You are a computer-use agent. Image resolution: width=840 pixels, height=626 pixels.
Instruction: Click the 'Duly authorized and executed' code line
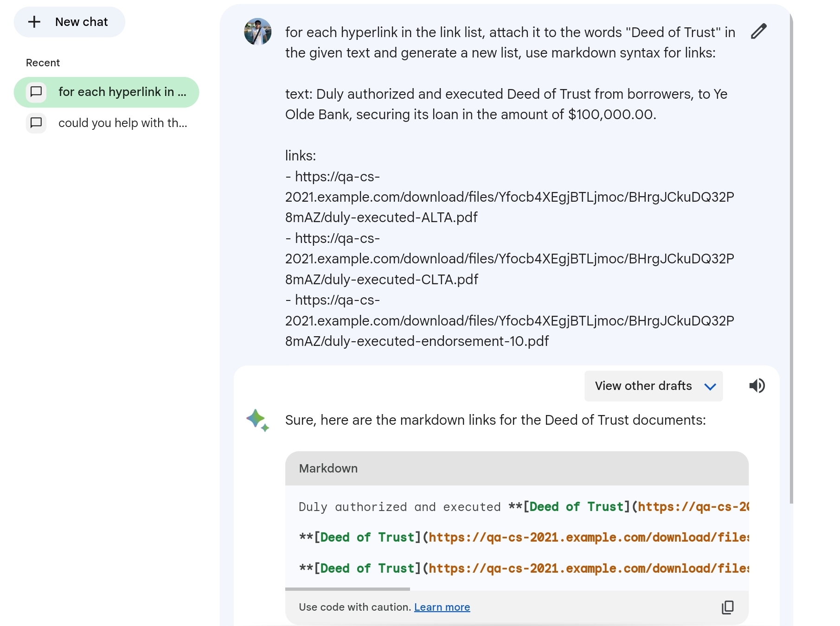click(524, 507)
